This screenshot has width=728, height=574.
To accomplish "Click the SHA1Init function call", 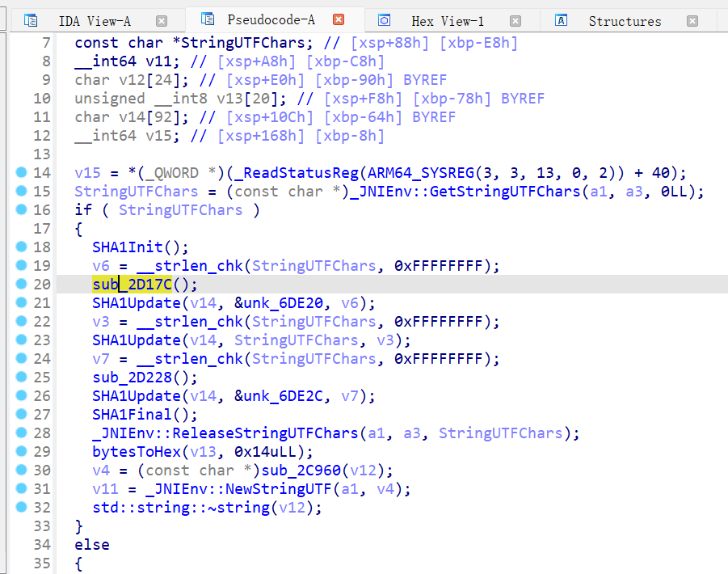I will click(128, 247).
